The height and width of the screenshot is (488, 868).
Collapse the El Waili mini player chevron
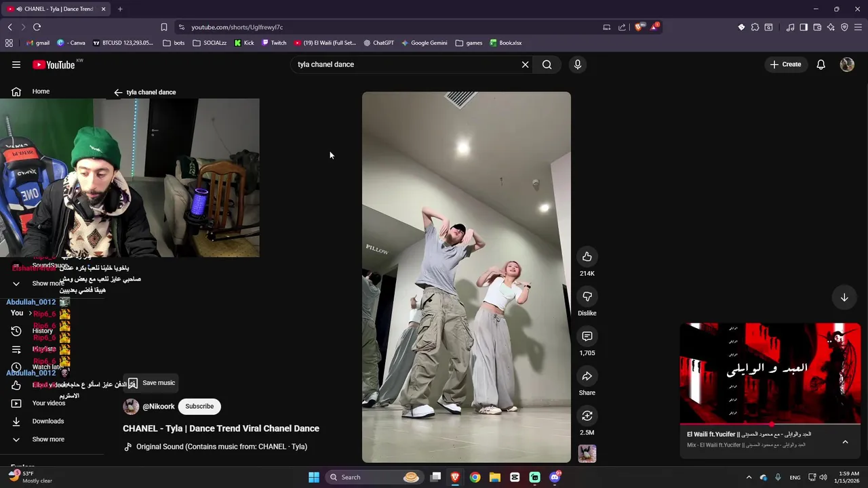[845, 442]
